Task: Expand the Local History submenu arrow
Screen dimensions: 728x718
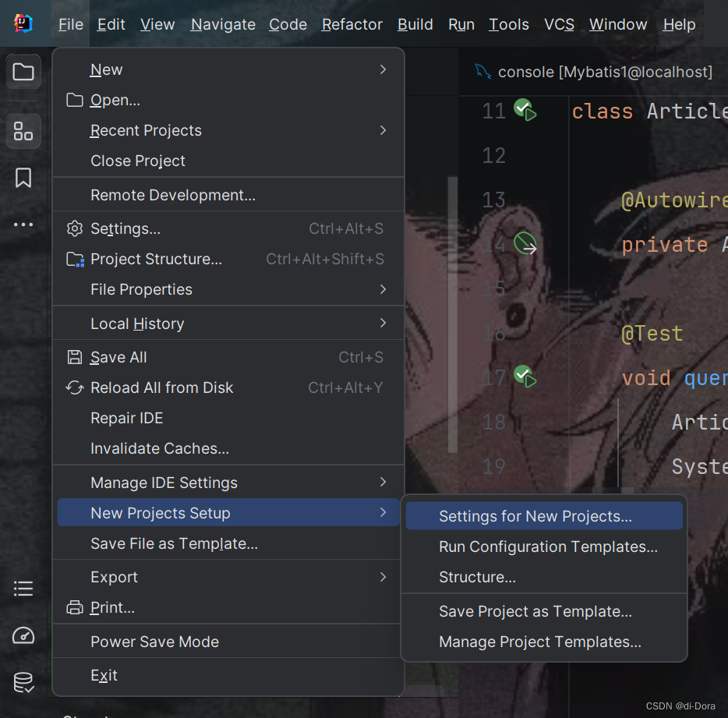Action: (383, 324)
